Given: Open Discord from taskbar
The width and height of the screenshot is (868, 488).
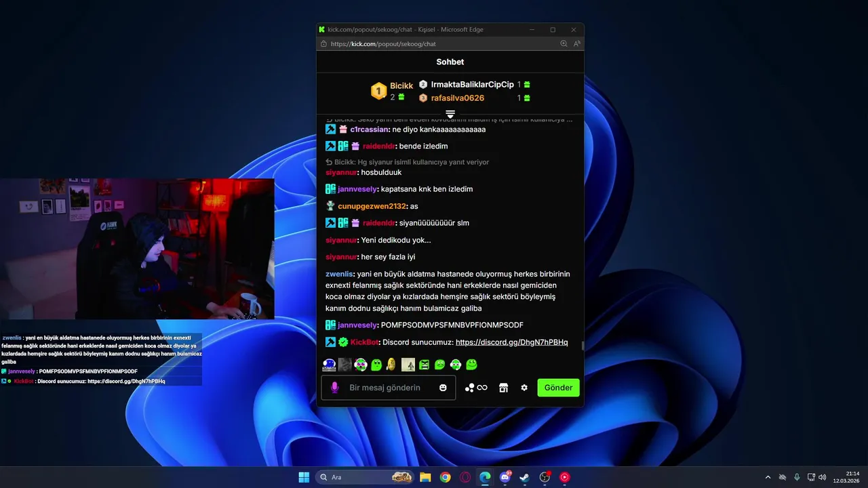Looking at the screenshot, I should point(505,477).
